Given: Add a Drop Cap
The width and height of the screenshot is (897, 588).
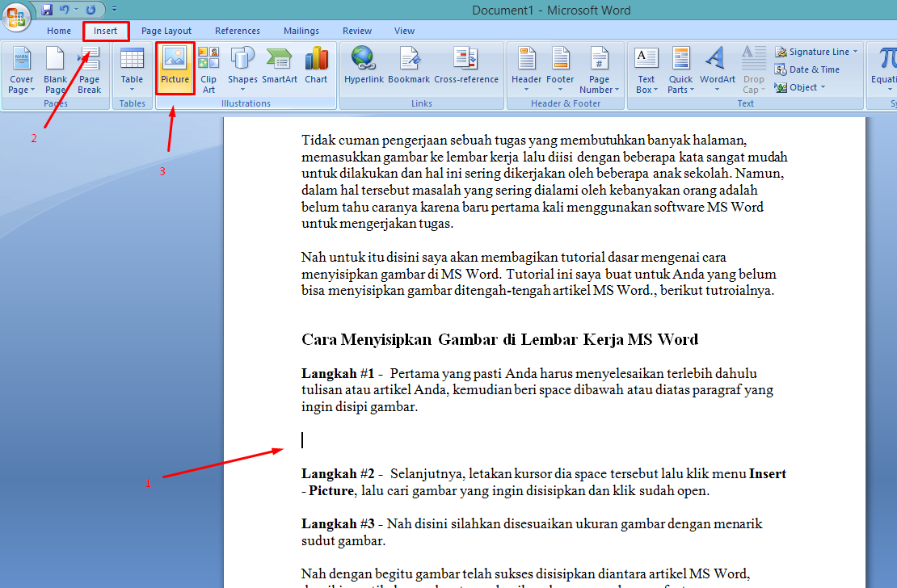Looking at the screenshot, I should click(x=754, y=69).
